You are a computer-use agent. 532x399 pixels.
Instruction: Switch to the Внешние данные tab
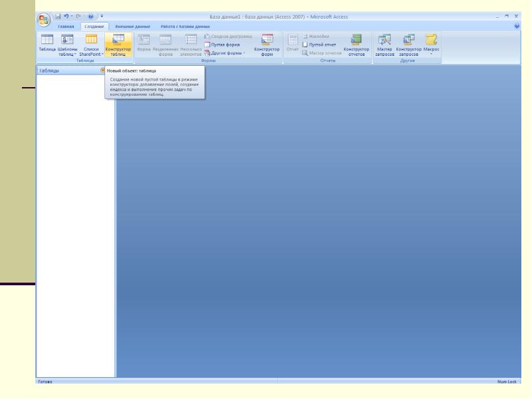130,26
